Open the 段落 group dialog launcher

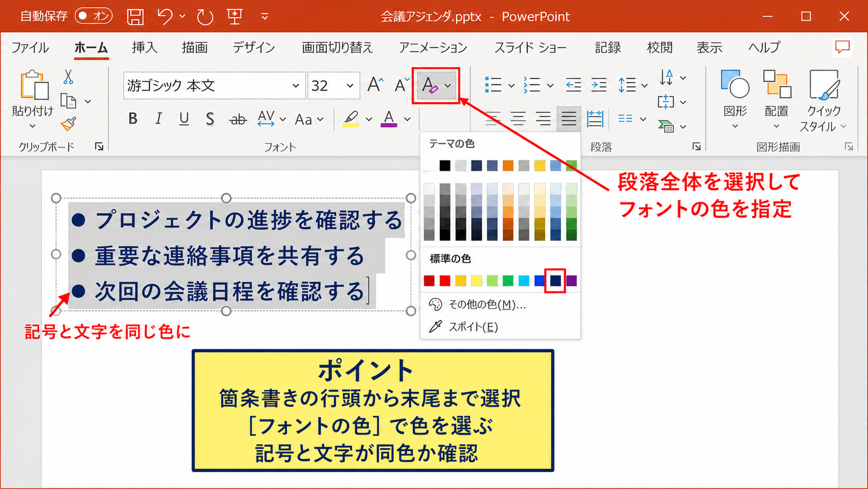(x=696, y=147)
